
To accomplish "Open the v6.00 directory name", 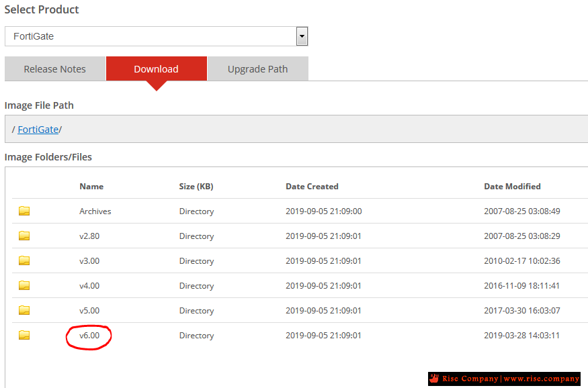I will (89, 335).
